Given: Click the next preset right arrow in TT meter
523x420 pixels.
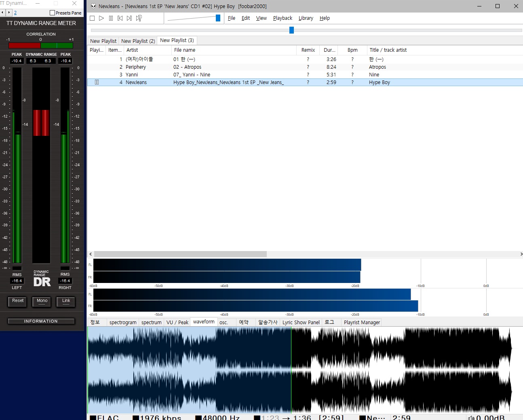Looking at the screenshot, I should pos(9,13).
